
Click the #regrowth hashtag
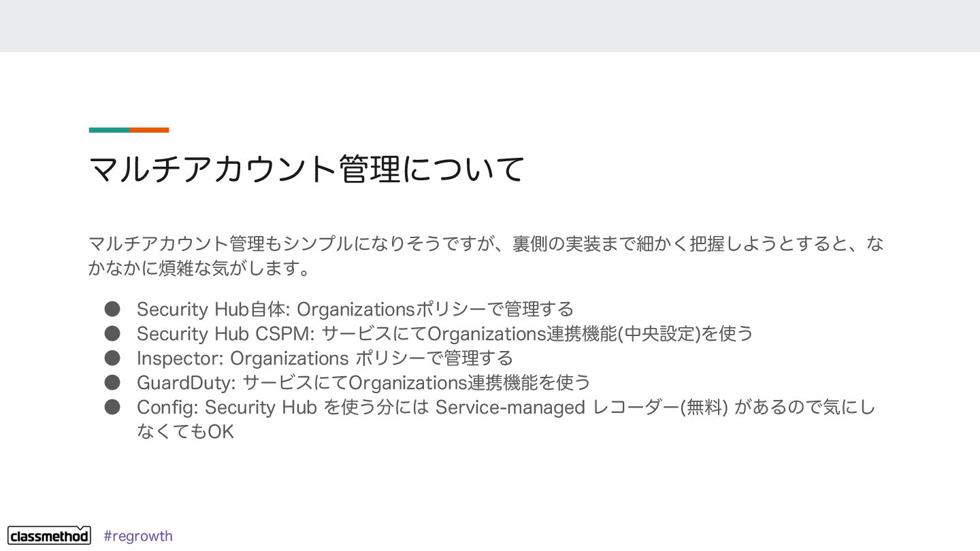pos(138,536)
